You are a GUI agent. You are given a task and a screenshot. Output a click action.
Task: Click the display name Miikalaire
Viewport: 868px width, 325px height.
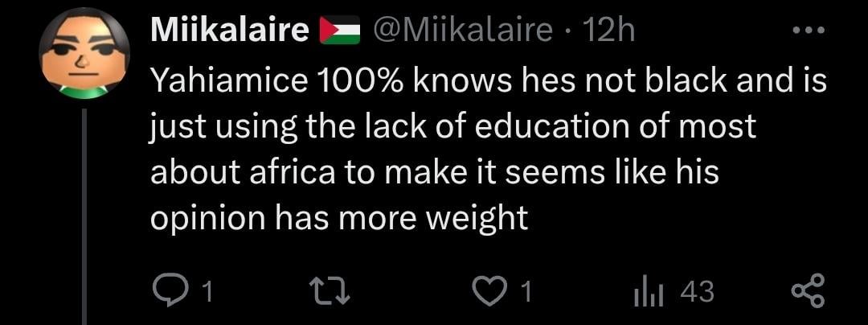click(x=230, y=31)
